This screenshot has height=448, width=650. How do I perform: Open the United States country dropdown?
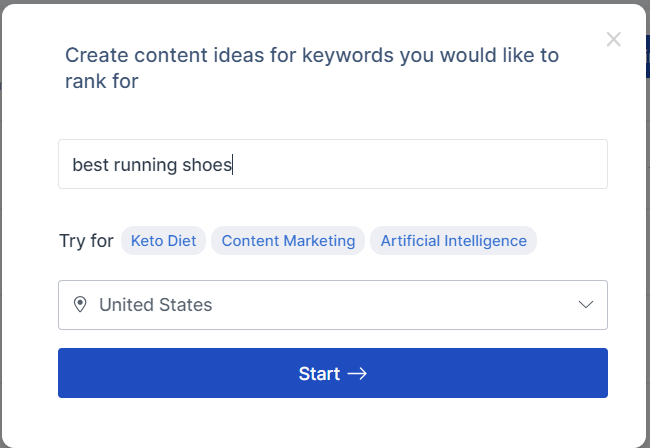click(x=332, y=304)
